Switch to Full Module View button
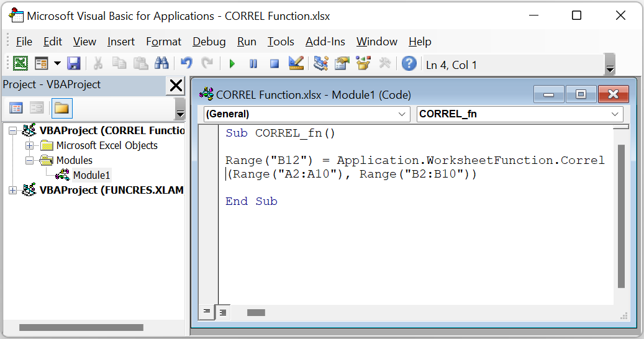 click(222, 312)
